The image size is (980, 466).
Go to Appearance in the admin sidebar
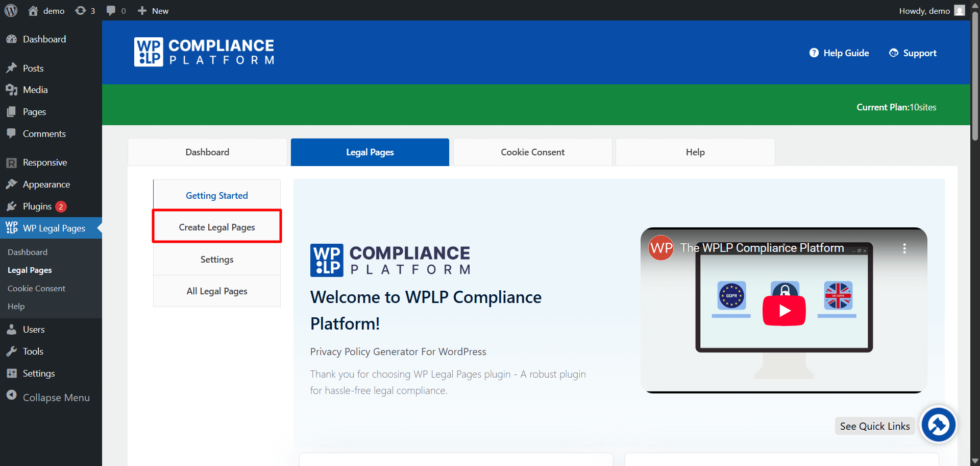coord(46,184)
